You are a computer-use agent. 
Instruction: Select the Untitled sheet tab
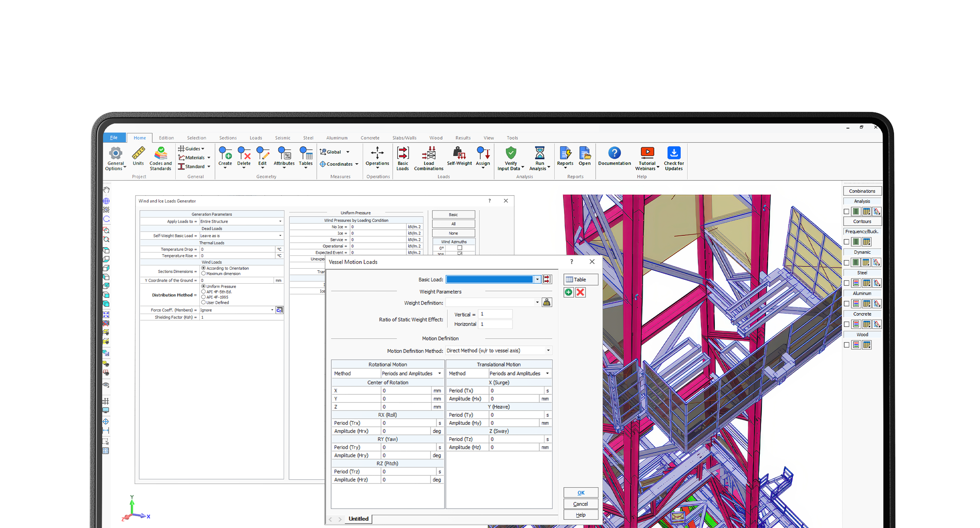[x=358, y=519]
